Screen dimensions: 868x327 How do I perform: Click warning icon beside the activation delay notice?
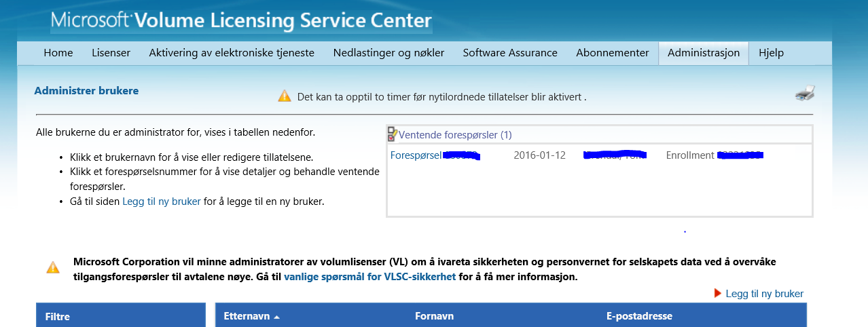pos(285,96)
